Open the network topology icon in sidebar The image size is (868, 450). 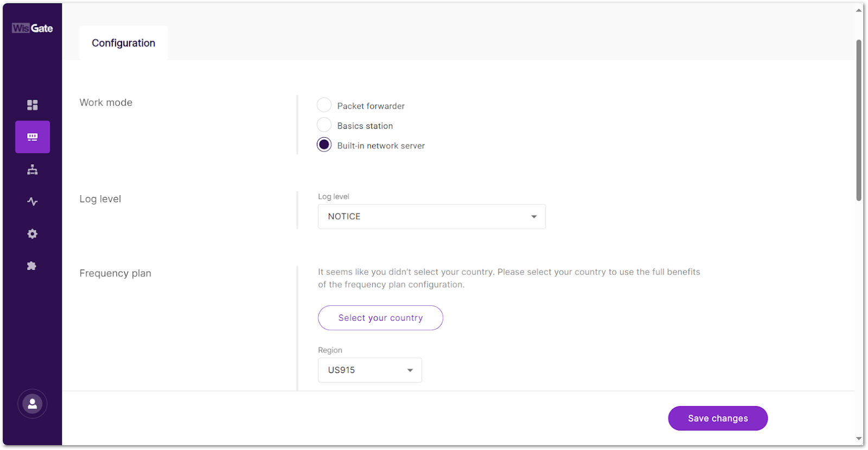click(x=33, y=170)
